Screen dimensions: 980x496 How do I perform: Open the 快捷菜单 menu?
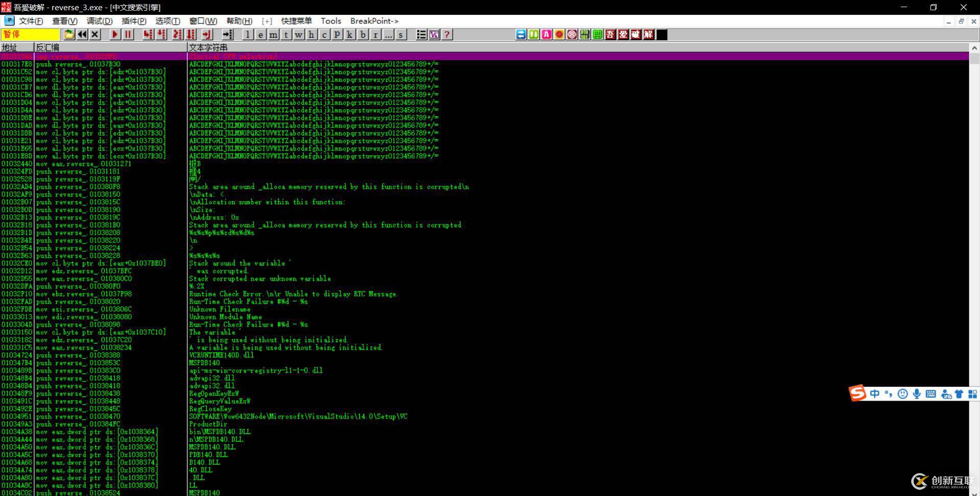pyautogui.click(x=296, y=21)
